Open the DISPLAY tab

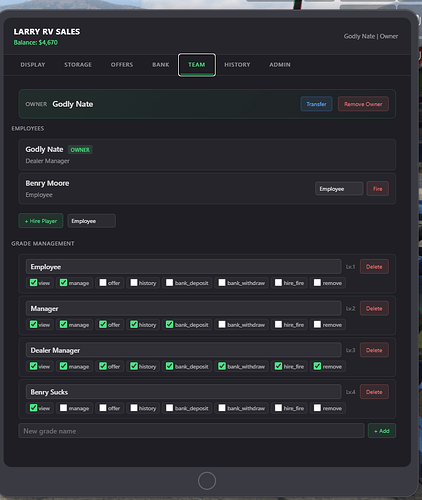(x=33, y=65)
